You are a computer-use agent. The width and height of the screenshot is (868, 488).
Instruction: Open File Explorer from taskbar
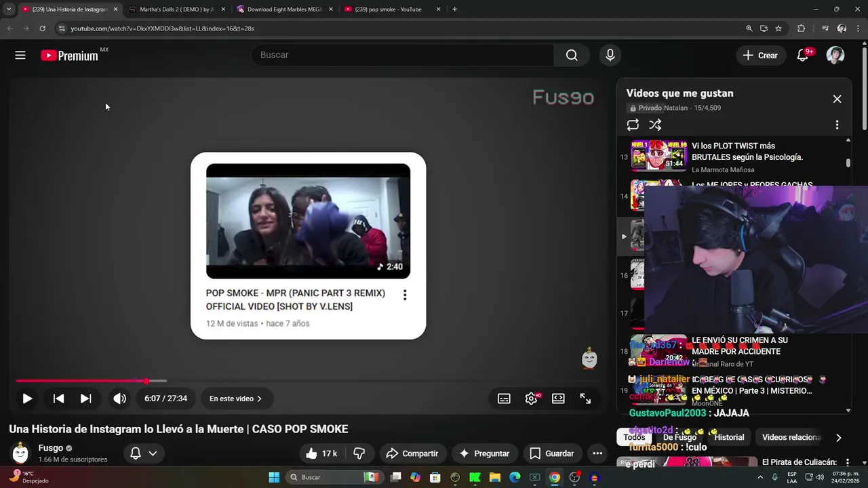495,477
